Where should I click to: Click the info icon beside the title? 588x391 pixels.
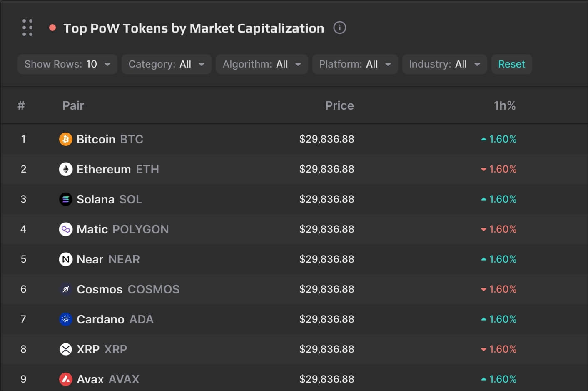[x=339, y=28]
